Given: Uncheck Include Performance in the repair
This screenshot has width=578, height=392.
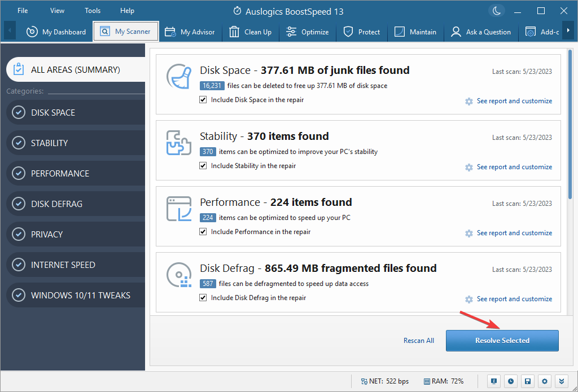Looking at the screenshot, I should tap(203, 232).
